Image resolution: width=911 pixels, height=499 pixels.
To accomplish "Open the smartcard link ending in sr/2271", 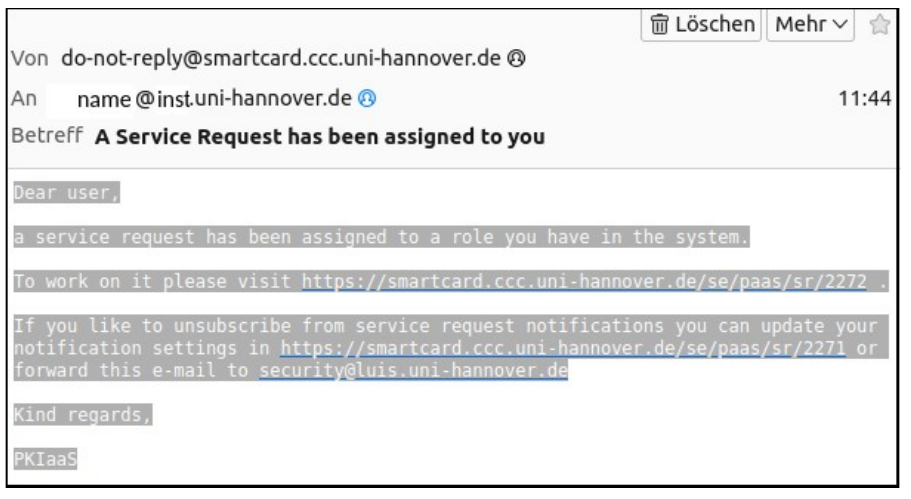I will [x=562, y=348].
